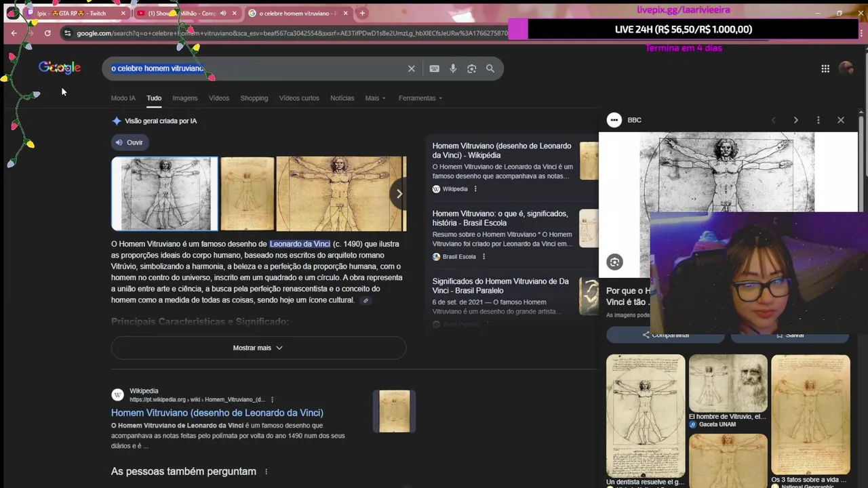Open options for As pessoas também perguntam
The width and height of the screenshot is (868, 488).
(266, 472)
